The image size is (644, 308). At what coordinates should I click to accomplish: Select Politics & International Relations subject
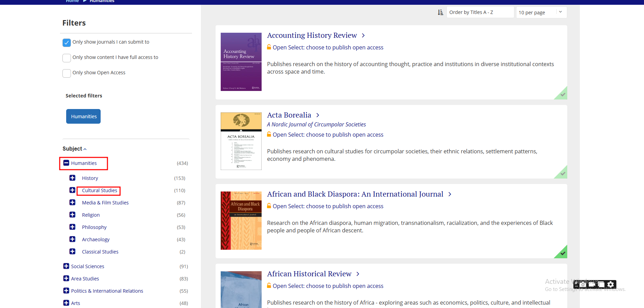pos(107,291)
